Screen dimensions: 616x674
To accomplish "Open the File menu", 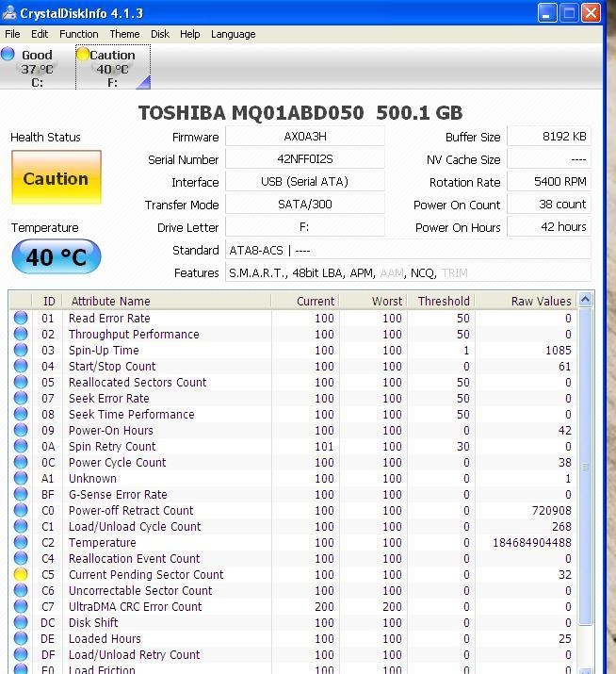I will pos(12,34).
